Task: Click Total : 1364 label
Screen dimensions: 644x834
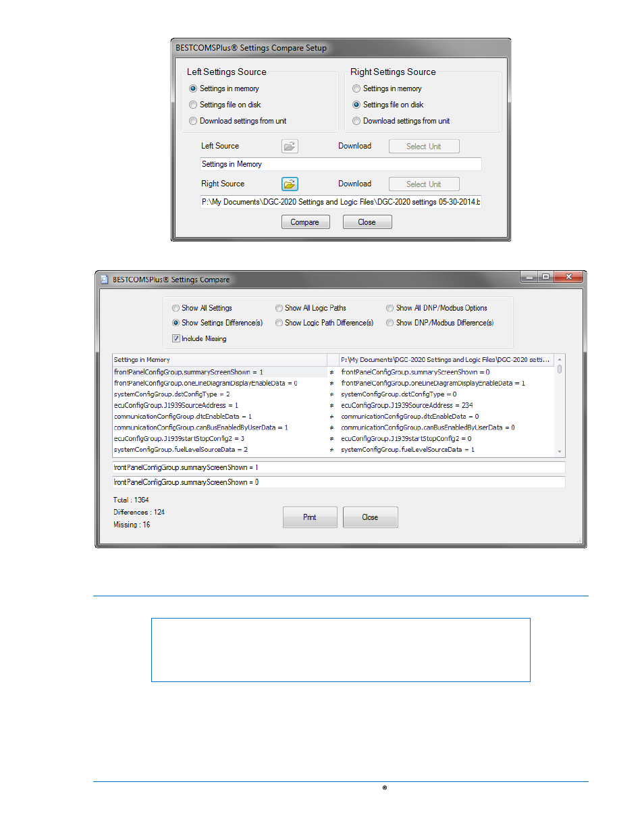Action: click(x=131, y=500)
